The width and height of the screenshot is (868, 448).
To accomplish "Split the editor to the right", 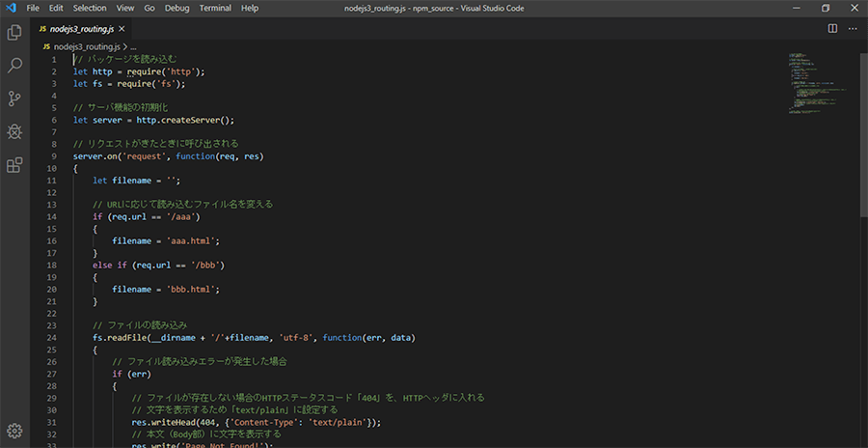I will click(832, 29).
